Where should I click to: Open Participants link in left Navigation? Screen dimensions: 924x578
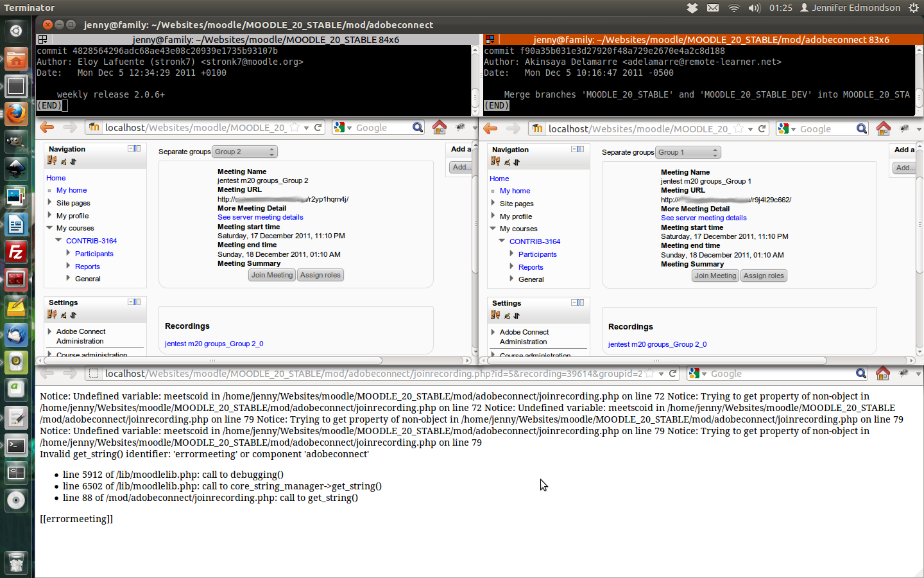tap(94, 254)
